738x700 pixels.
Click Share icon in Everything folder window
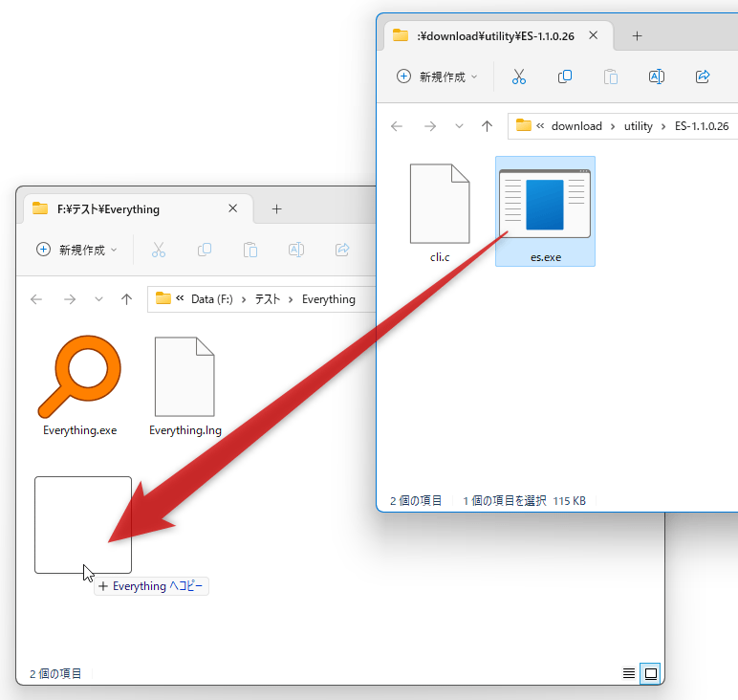(342, 250)
